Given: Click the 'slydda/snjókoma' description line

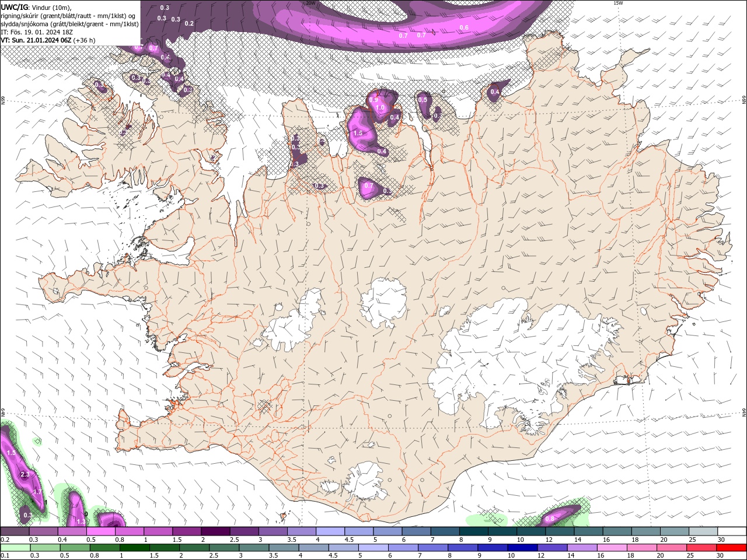Looking at the screenshot, I should coord(70,24).
